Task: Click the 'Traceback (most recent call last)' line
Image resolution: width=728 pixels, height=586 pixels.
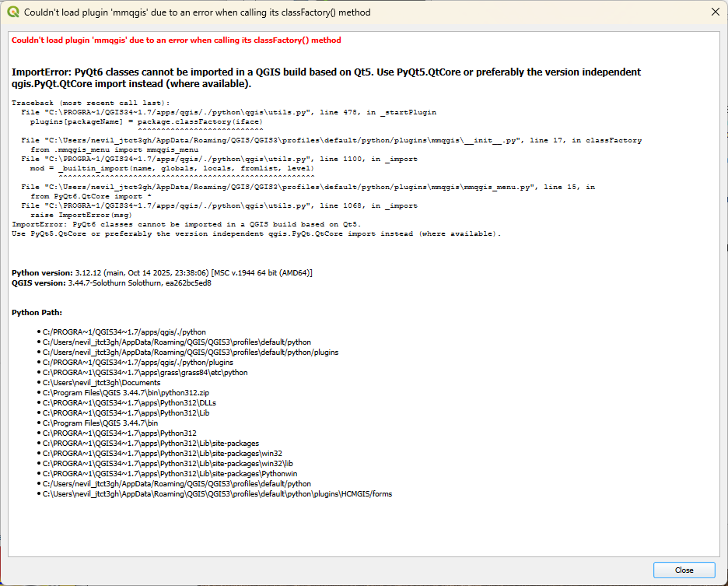Action: coord(90,103)
